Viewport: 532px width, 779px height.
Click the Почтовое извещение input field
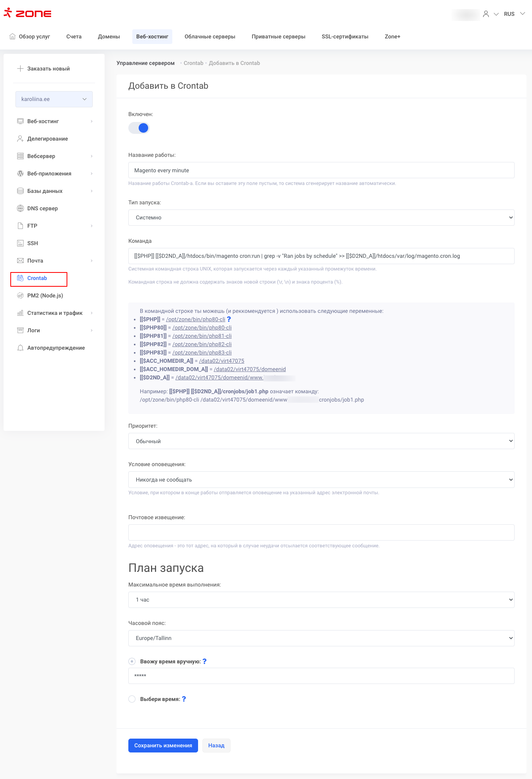321,532
